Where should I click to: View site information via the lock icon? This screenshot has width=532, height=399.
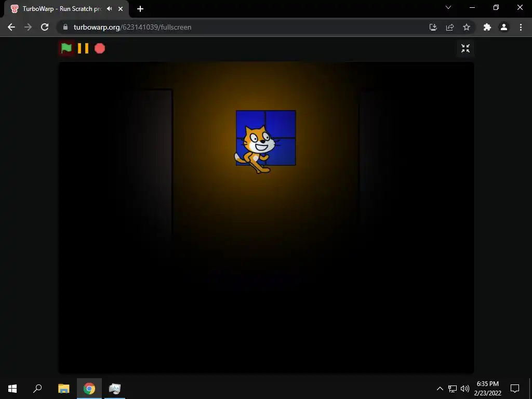pos(65,27)
